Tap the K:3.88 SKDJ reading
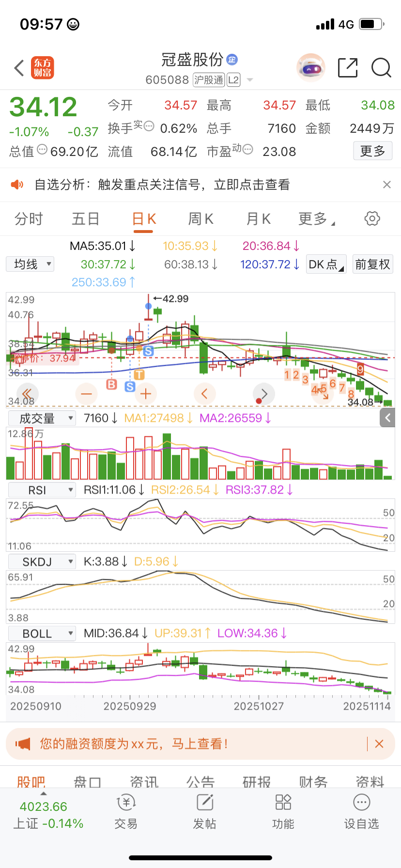Viewport: 401px width, 868px height. click(x=106, y=561)
